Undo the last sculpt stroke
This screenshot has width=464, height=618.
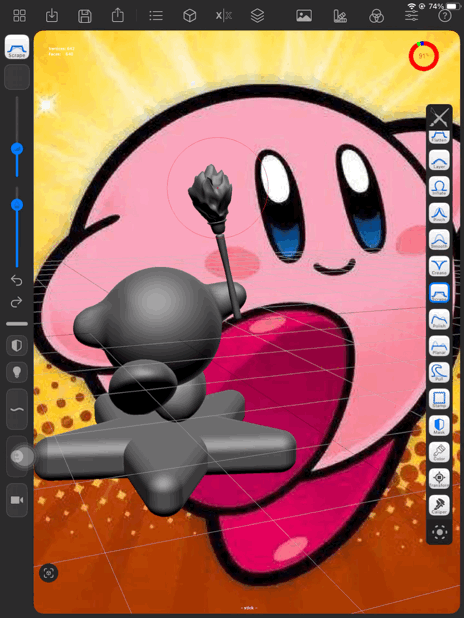pos(17,280)
